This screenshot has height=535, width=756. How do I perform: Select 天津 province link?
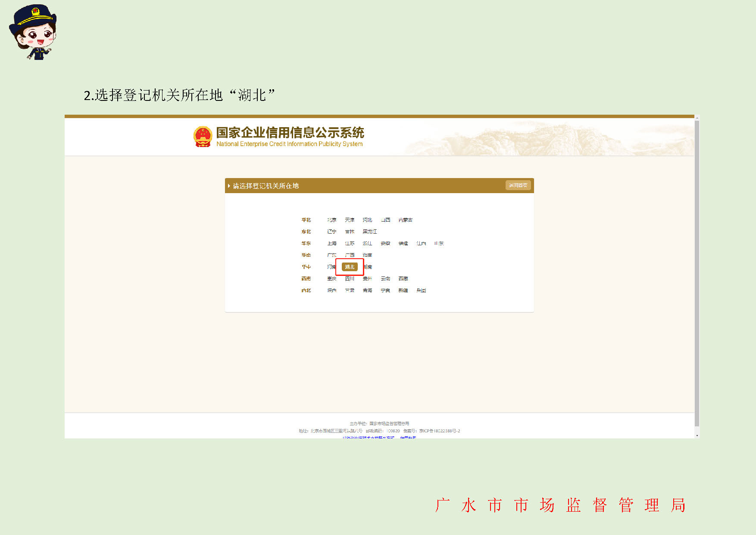350,220
